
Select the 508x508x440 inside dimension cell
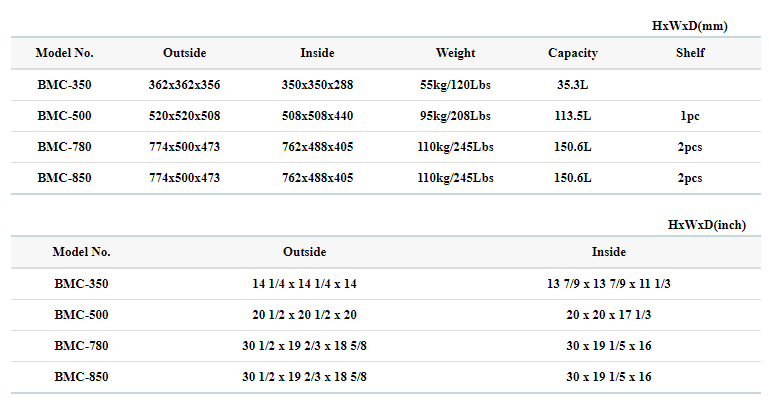(x=317, y=116)
